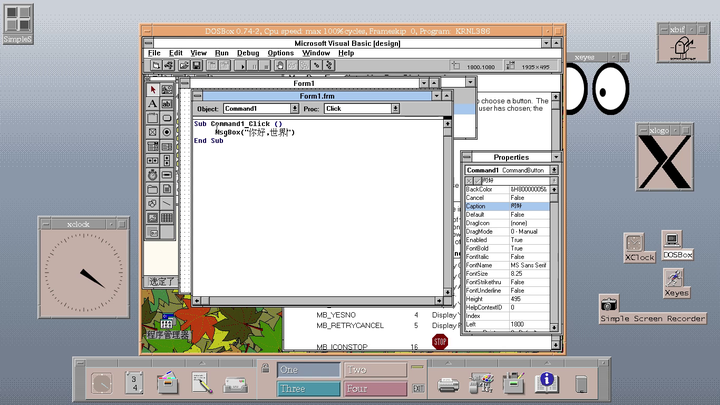Select the CheckBox control in toolbox

pos(152,132)
